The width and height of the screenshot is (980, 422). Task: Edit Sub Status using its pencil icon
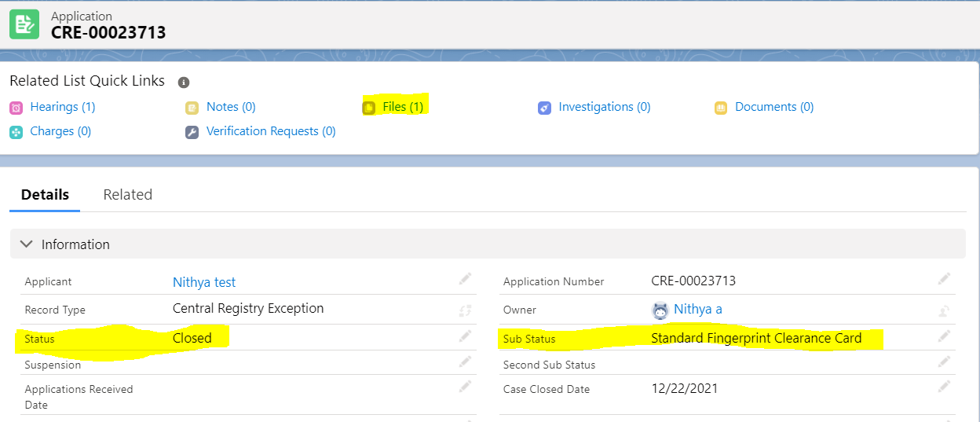tap(944, 336)
